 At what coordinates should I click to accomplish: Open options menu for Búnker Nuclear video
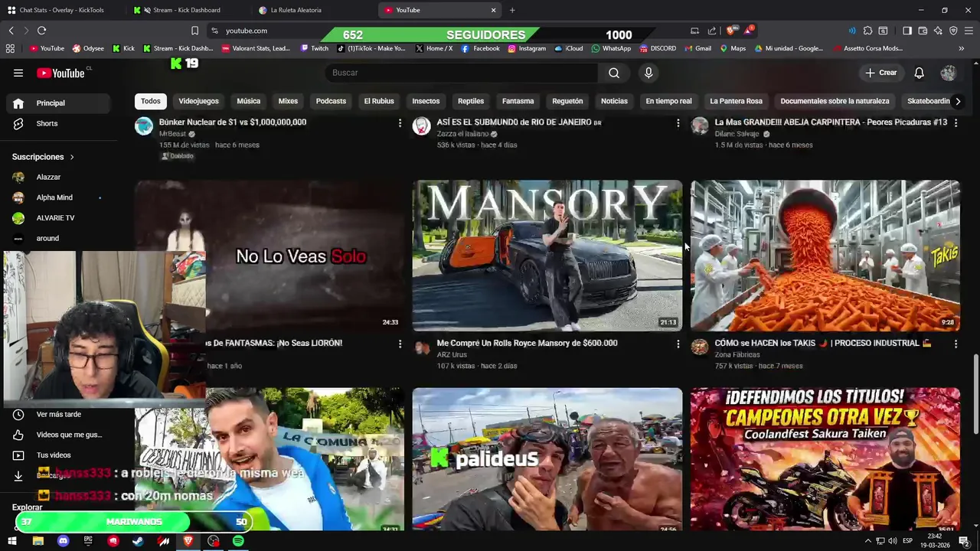tap(400, 122)
